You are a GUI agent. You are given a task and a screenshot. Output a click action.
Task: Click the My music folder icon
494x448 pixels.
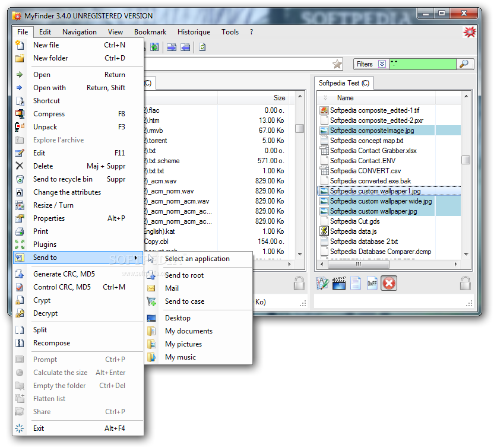[151, 357]
